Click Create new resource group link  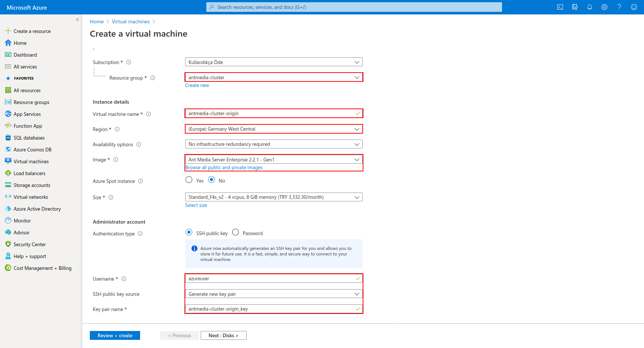pos(197,85)
